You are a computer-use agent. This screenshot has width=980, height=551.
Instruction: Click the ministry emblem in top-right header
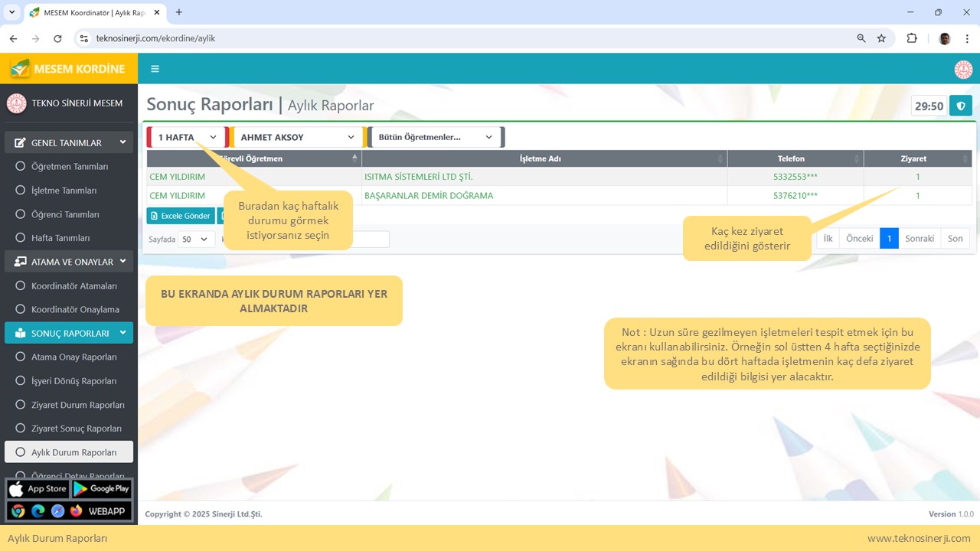(962, 69)
